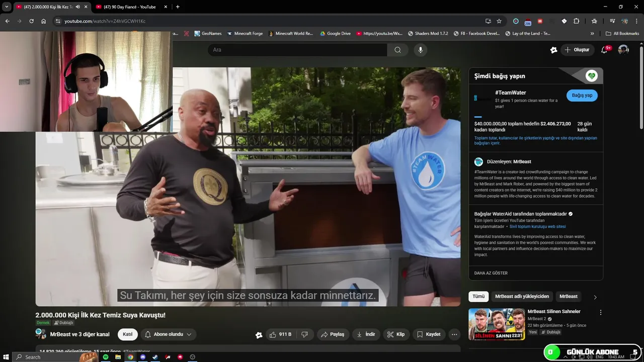Click the sparkle icon left of Oluştur
This screenshot has height=362, width=644.
[553, 50]
